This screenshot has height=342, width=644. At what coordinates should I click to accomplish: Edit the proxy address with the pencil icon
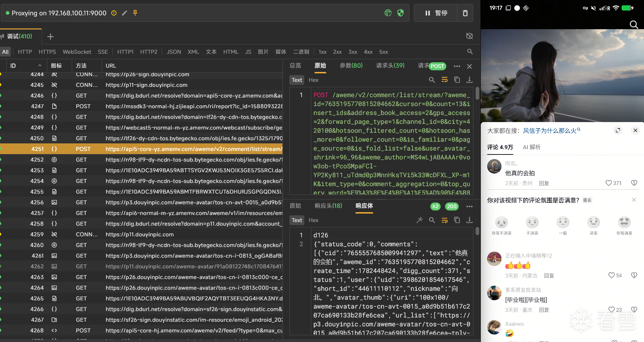pyautogui.click(x=124, y=13)
